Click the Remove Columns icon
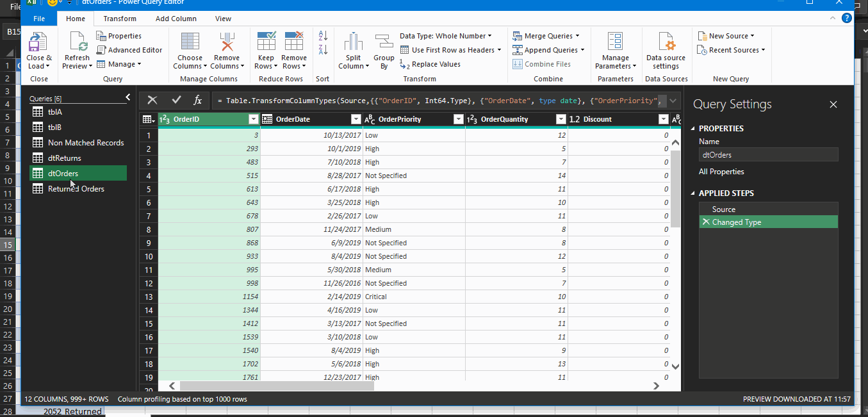Screen dimensions: 868x417 point(227,42)
